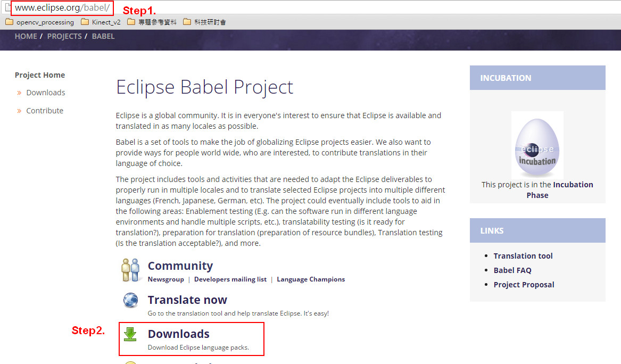
Task: Go to HOME in the breadcrumb
Action: (26, 36)
